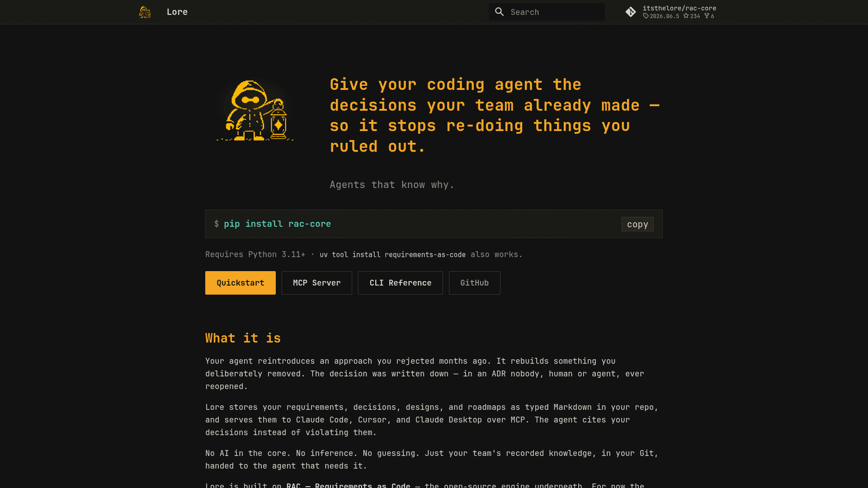The width and height of the screenshot is (868, 488).
Task: Click the version tag 2026.06.5
Action: click(x=661, y=16)
